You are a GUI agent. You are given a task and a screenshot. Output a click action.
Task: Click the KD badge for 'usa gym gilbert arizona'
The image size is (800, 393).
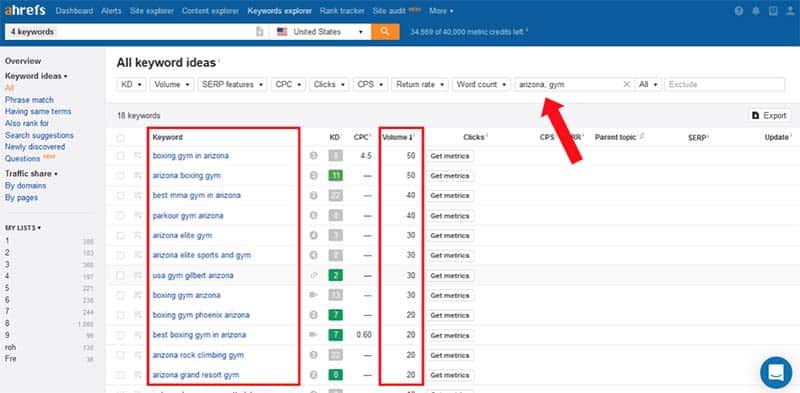point(335,275)
